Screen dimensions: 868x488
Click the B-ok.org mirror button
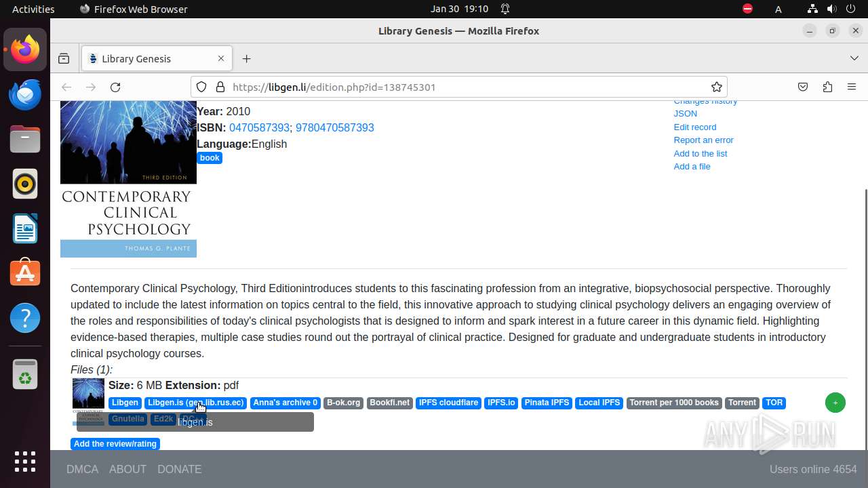[x=343, y=403]
